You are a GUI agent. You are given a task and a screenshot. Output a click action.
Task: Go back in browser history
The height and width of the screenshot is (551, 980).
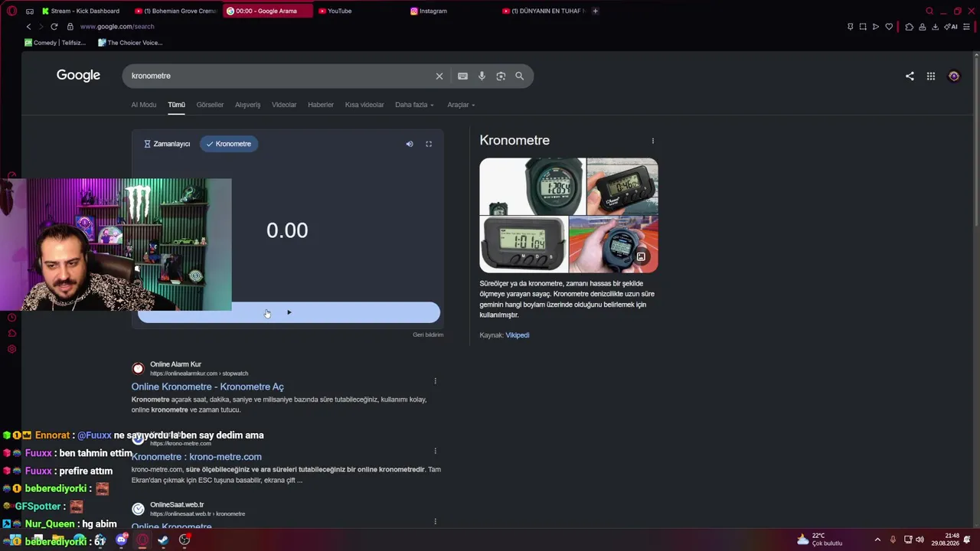29,27
